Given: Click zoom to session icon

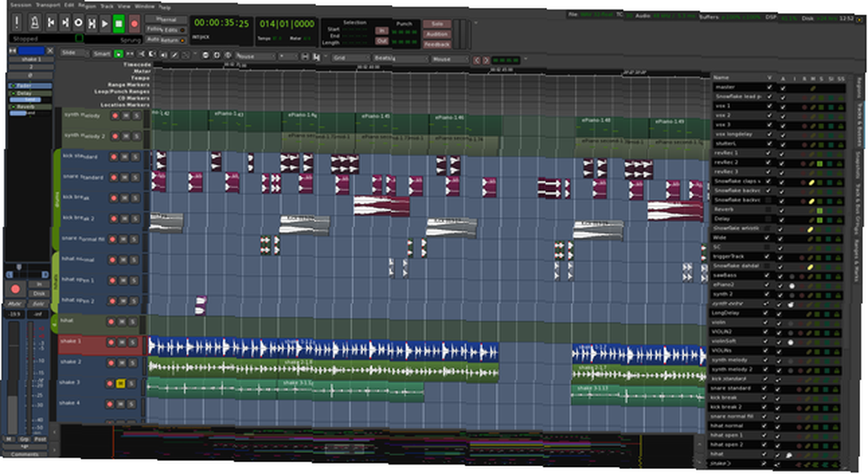Looking at the screenshot, I should click(227, 56).
